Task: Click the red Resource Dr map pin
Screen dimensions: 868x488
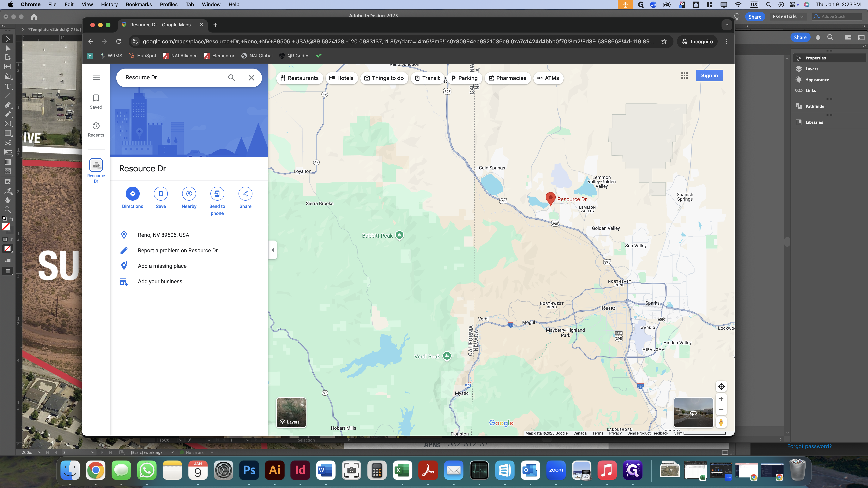Action: (550, 199)
